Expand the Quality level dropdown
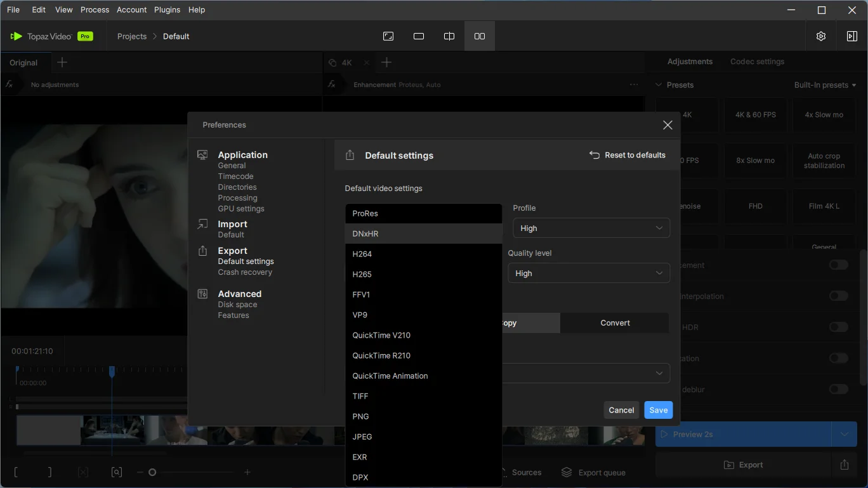 589,274
